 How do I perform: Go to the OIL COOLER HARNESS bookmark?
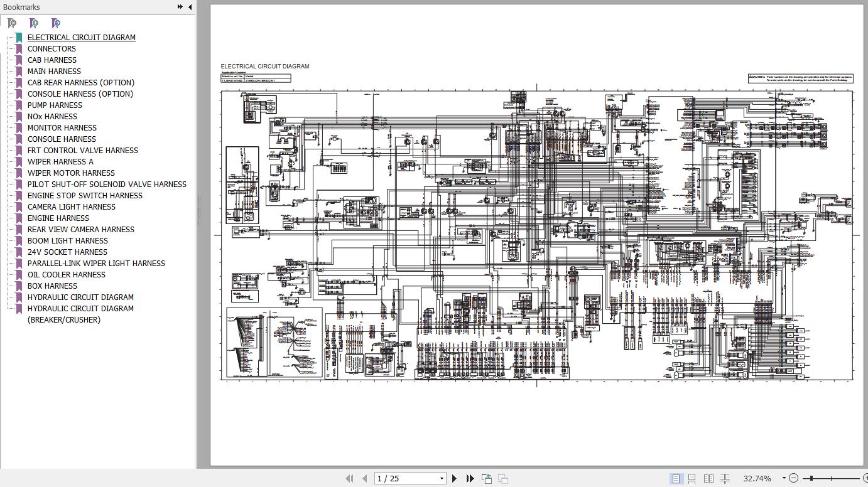coord(67,274)
